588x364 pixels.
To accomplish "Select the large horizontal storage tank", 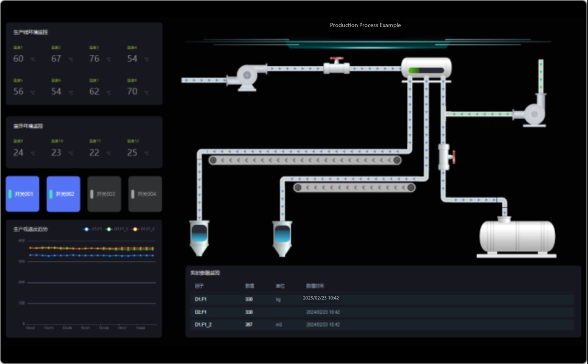I will click(517, 237).
